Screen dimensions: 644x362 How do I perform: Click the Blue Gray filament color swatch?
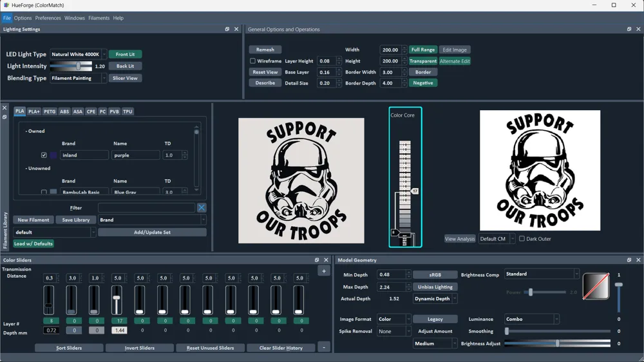tap(53, 192)
